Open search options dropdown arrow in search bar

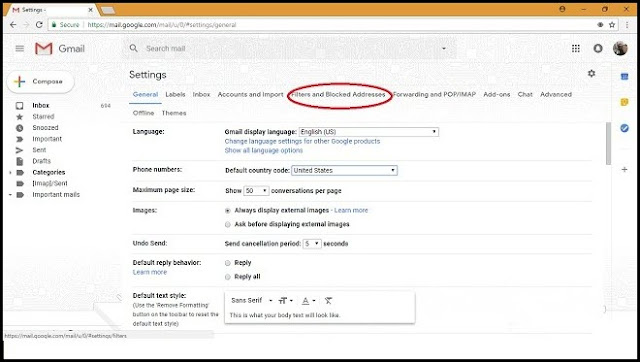coord(444,49)
